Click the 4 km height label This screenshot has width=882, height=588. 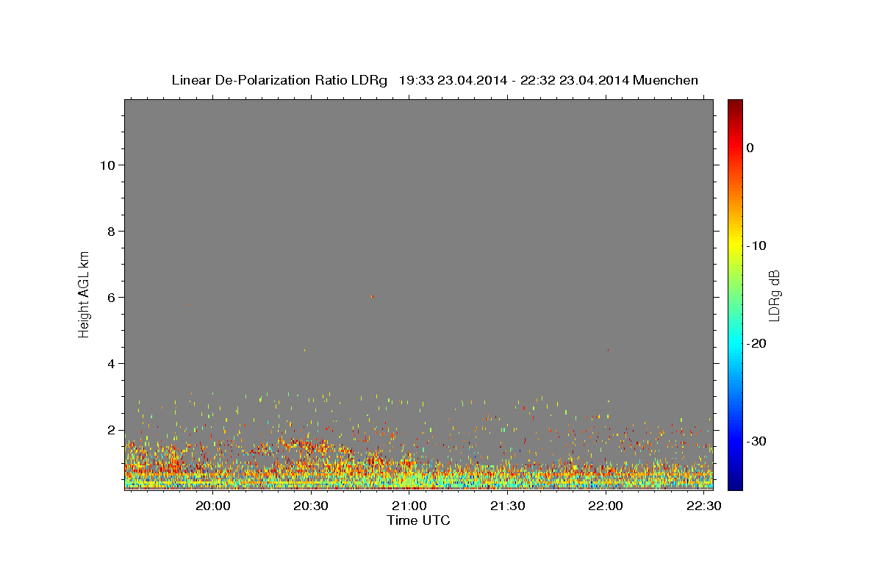110,363
